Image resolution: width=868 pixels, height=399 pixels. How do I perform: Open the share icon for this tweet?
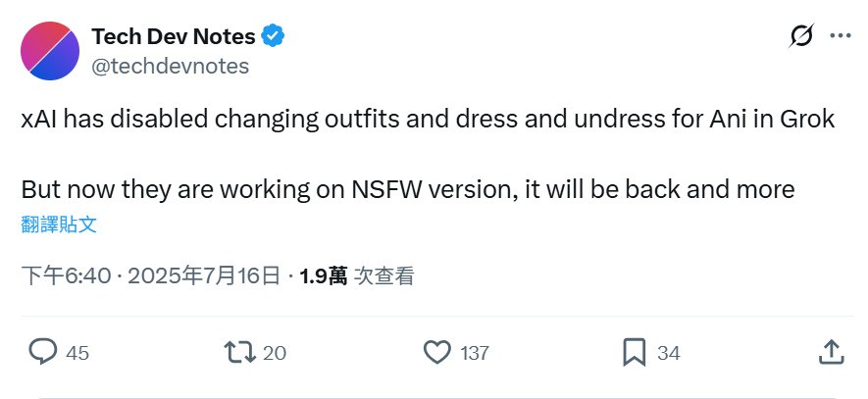point(831,351)
